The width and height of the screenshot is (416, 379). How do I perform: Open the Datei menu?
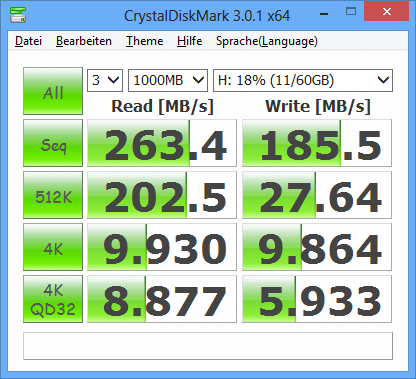(28, 41)
